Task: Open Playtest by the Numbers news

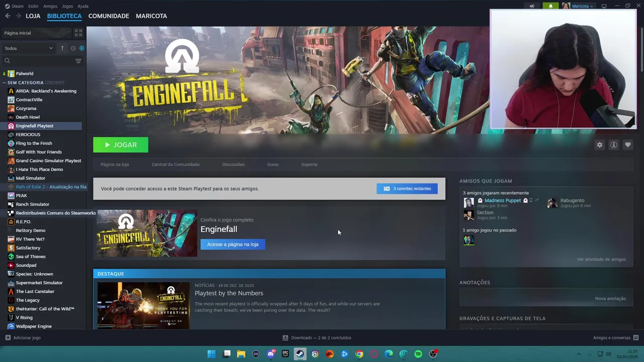Action: click(x=229, y=293)
